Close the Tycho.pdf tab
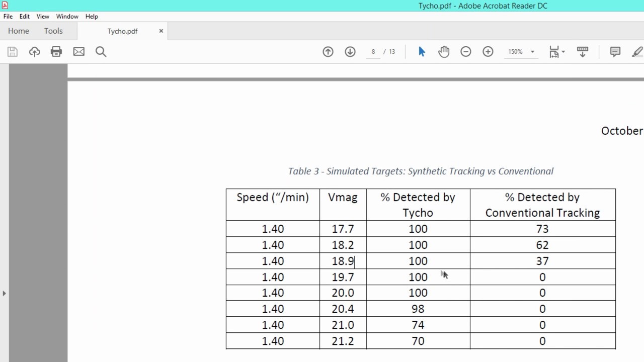644x362 pixels. pos(161,31)
